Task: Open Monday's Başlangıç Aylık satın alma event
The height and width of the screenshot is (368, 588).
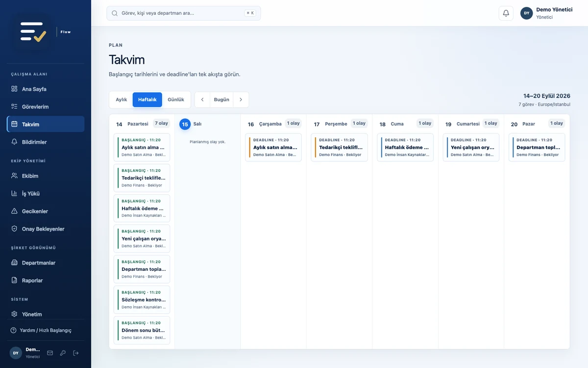Action: coord(142,147)
